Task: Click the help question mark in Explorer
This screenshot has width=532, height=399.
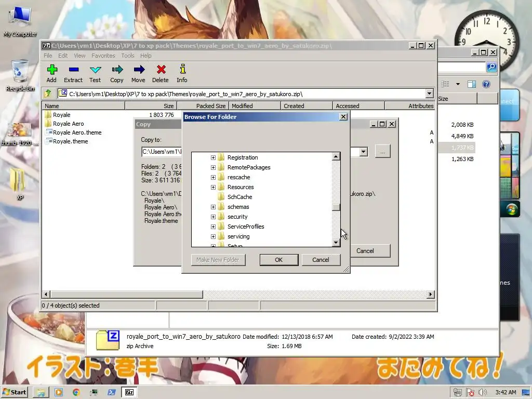Action: pyautogui.click(x=486, y=84)
